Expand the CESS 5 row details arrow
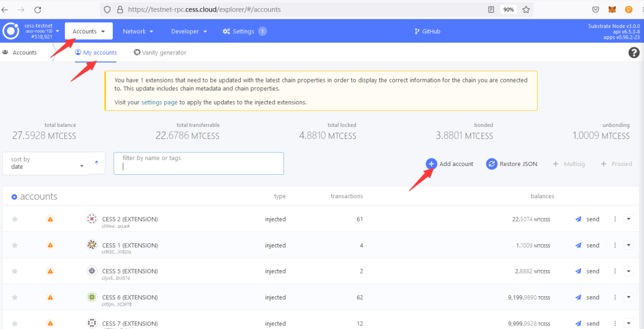 coord(629,271)
